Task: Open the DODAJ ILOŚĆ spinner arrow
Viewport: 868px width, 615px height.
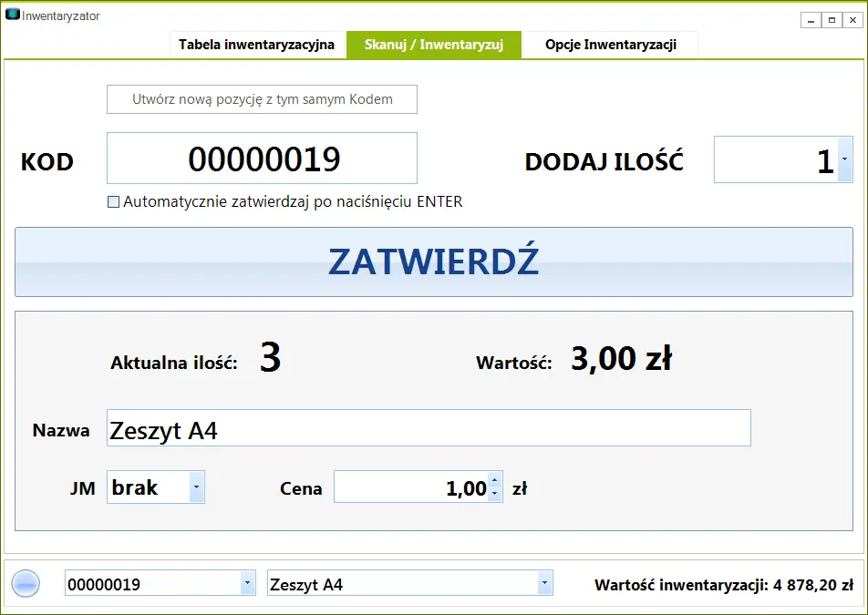Action: pos(844,159)
